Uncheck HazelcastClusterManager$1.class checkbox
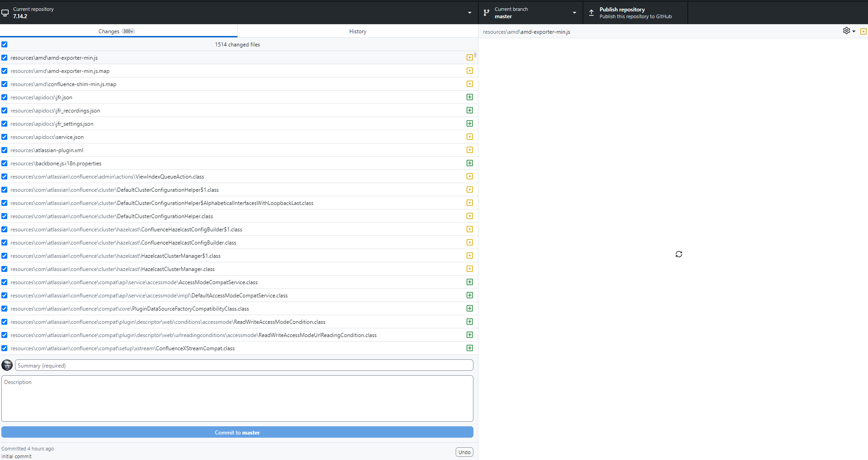Screen dimensions: 868x460 pos(4,256)
